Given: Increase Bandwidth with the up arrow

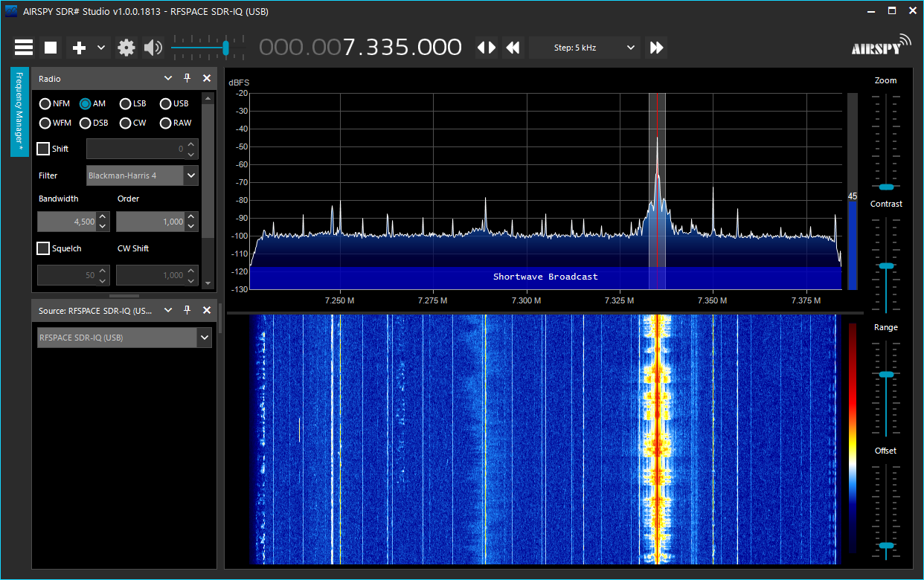Looking at the screenshot, I should tap(103, 217).
